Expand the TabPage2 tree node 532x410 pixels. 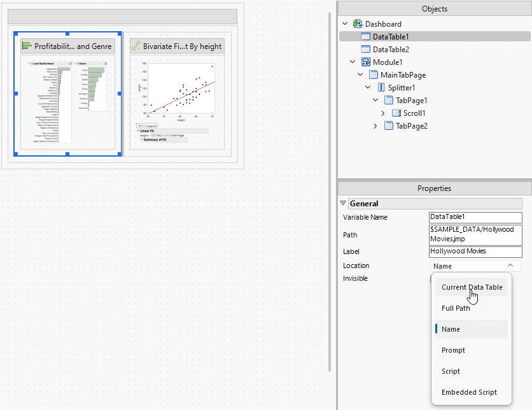pos(375,126)
